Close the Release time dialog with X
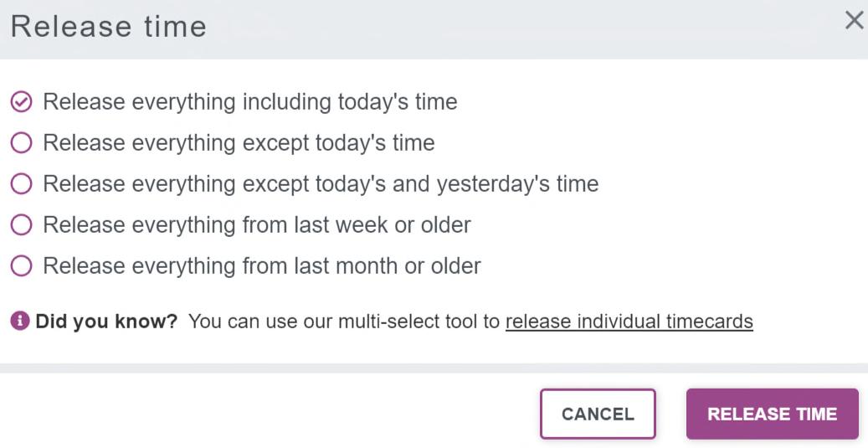The width and height of the screenshot is (868, 448). [x=853, y=21]
